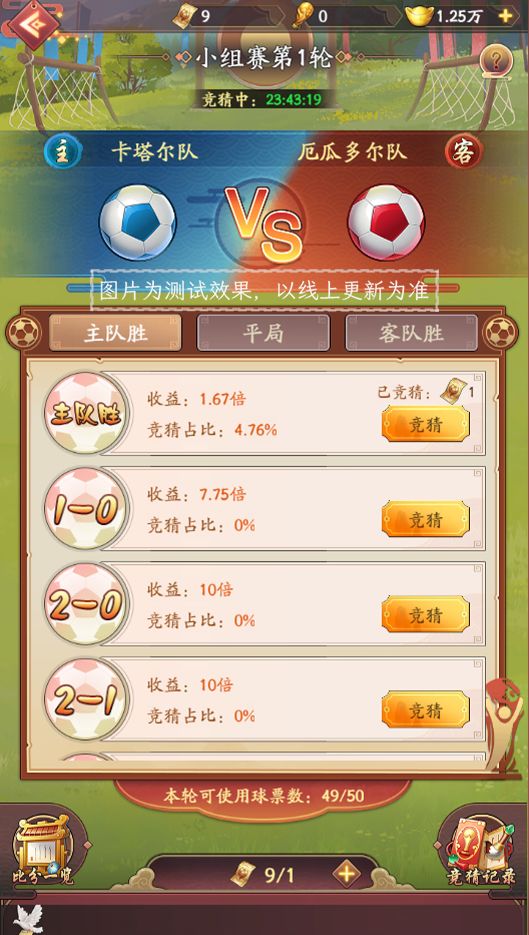Click 竞猜 button for 2-1 score
Viewport: 529px width, 935px height.
click(x=425, y=710)
